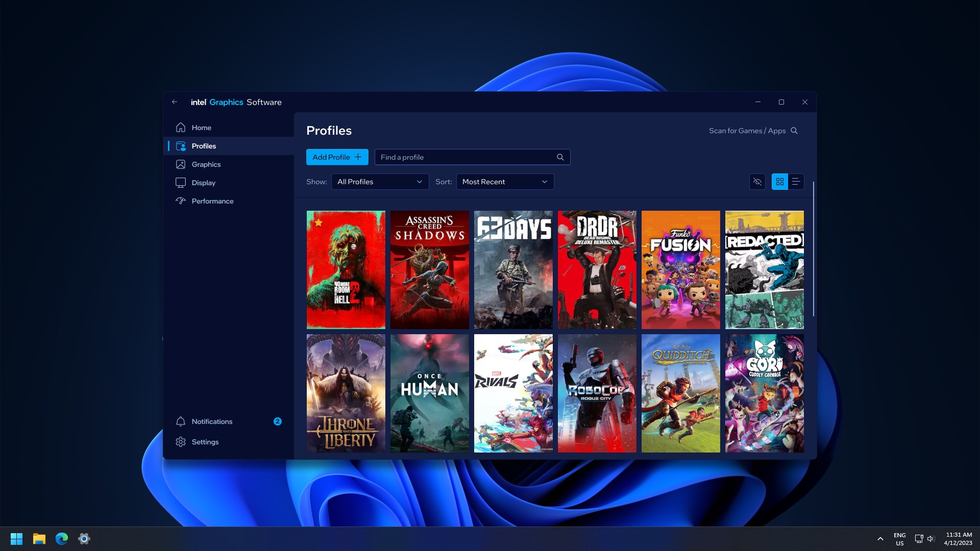The height and width of the screenshot is (551, 980).
Task: Open the Home section in the sidebar
Action: (x=202, y=128)
